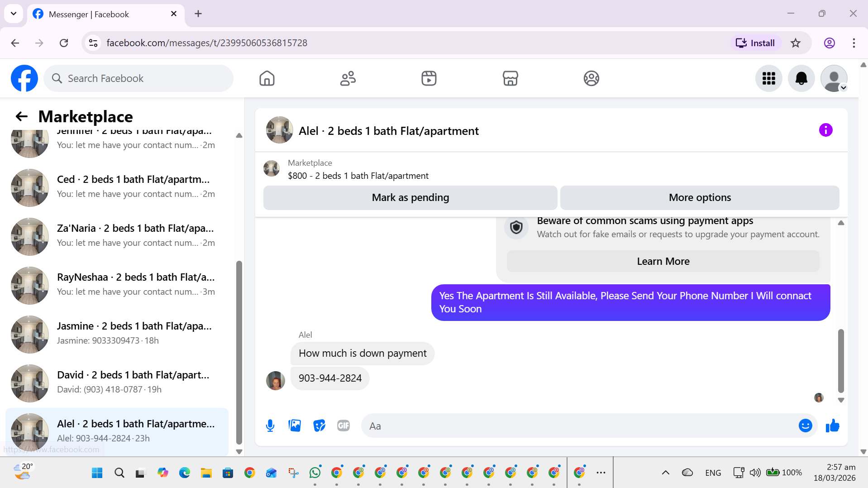868x488 pixels.
Task: Open conversation information for Alel chat
Action: point(826,130)
